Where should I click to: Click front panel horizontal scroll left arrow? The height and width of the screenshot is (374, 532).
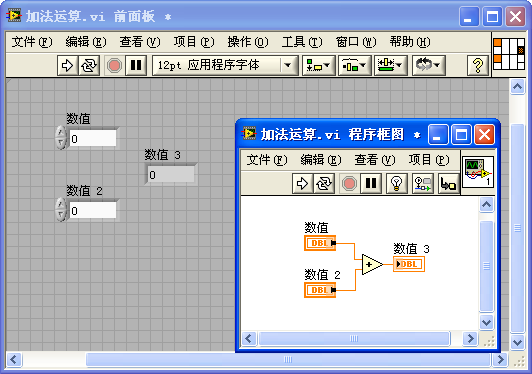click(x=14, y=360)
